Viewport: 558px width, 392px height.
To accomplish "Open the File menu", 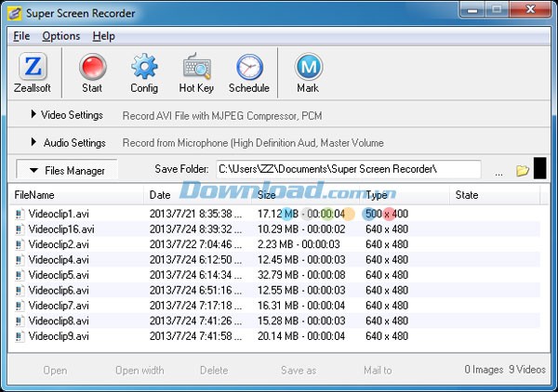I will point(21,36).
